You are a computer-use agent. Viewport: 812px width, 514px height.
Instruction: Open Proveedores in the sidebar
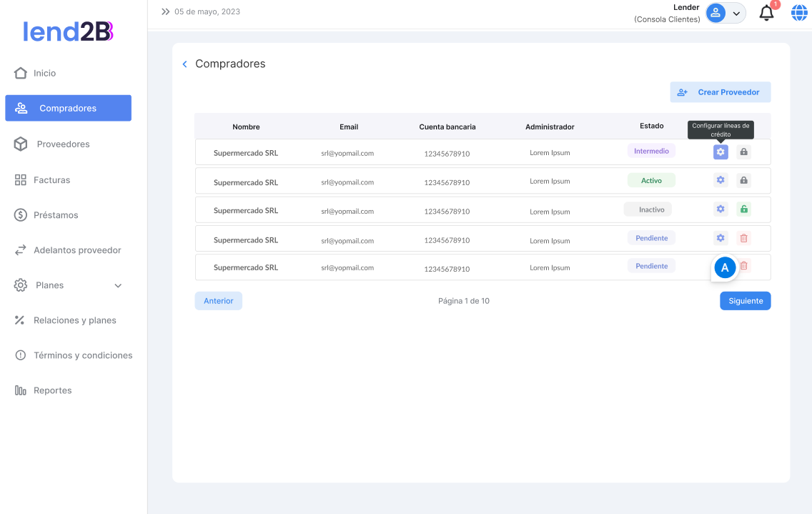point(63,144)
